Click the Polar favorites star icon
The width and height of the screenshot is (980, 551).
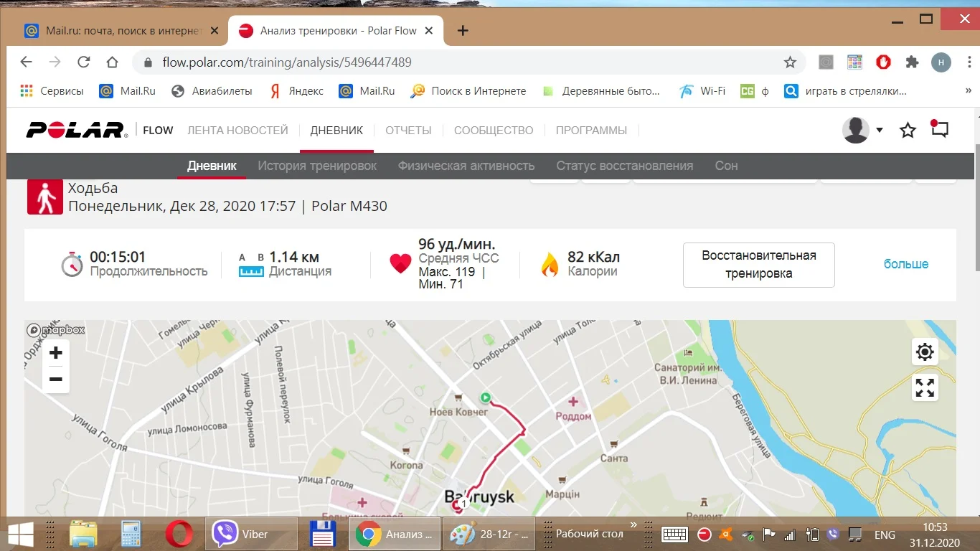908,130
